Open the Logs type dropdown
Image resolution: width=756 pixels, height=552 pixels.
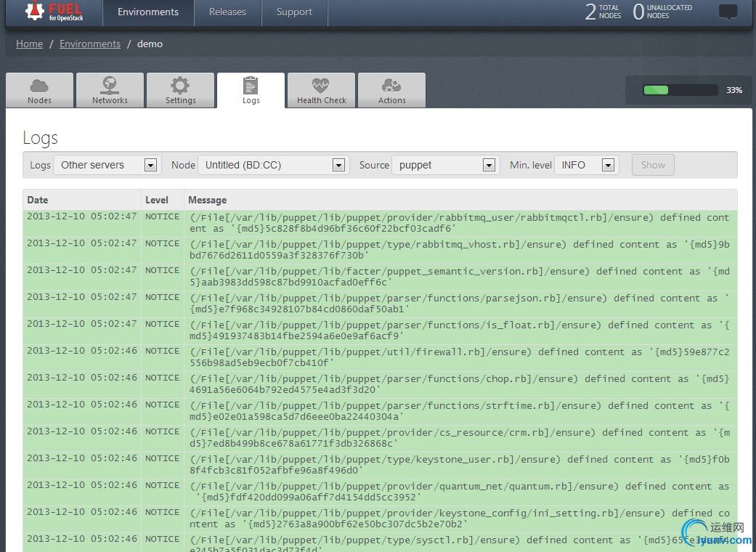point(105,165)
